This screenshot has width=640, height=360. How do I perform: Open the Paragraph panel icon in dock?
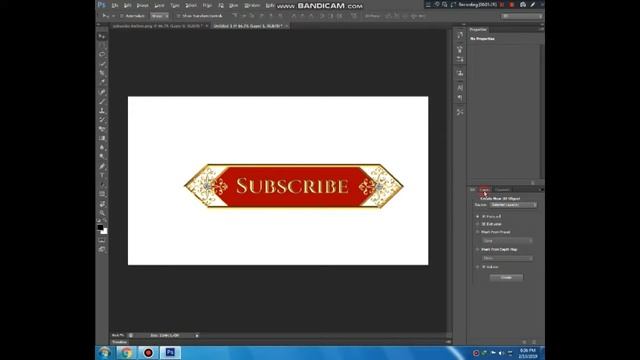[460, 98]
